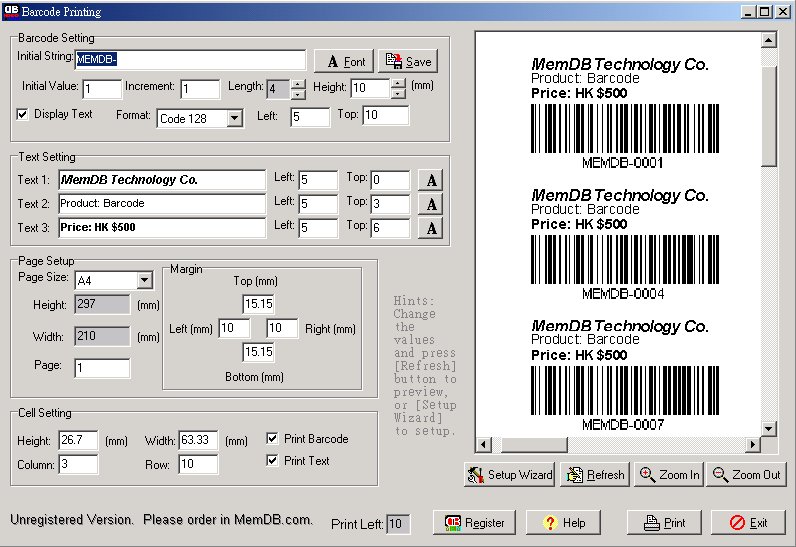796x547 pixels.
Task: Minimize the Barcode Printing window
Action: 748,12
